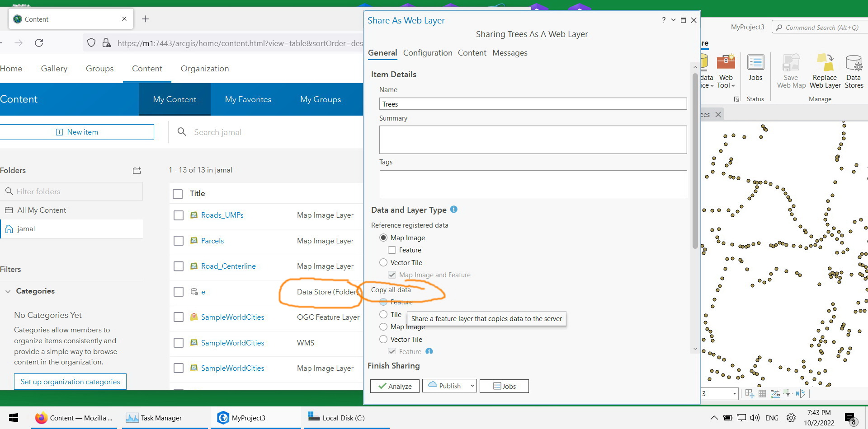Click the search icon beside Search jamal
The height and width of the screenshot is (429, 868).
[x=182, y=132]
